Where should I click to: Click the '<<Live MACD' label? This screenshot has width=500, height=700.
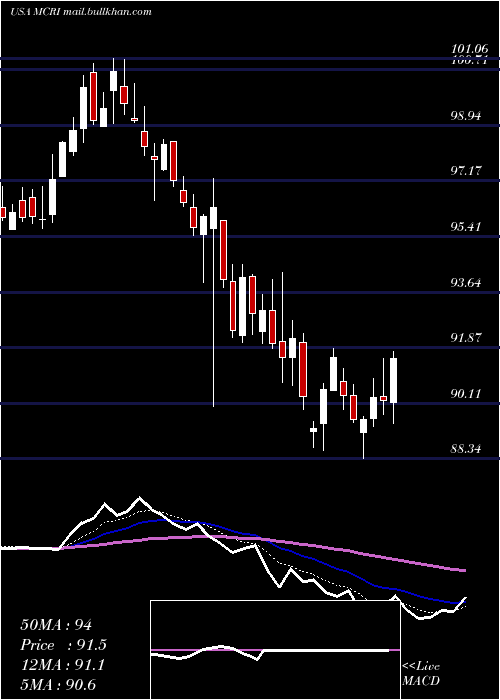pyautogui.click(x=421, y=673)
